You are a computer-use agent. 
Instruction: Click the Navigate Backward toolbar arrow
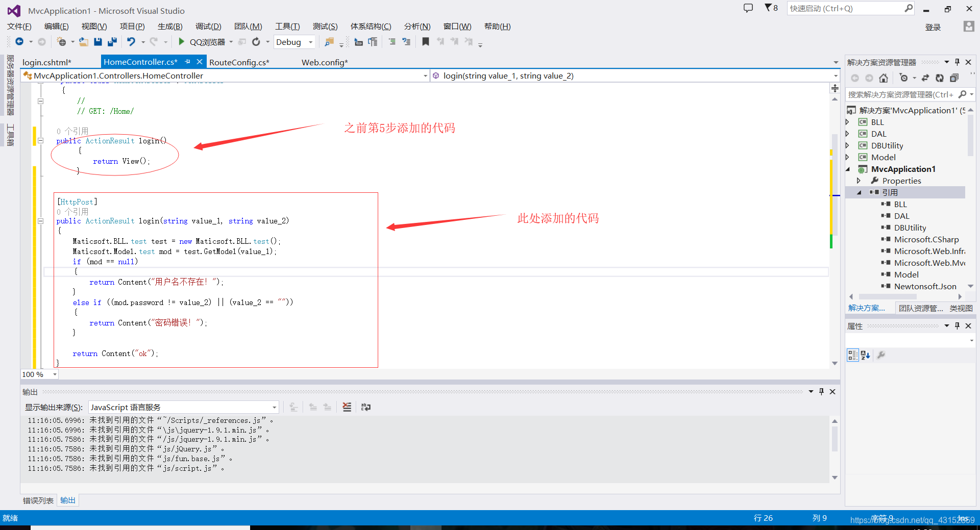19,42
